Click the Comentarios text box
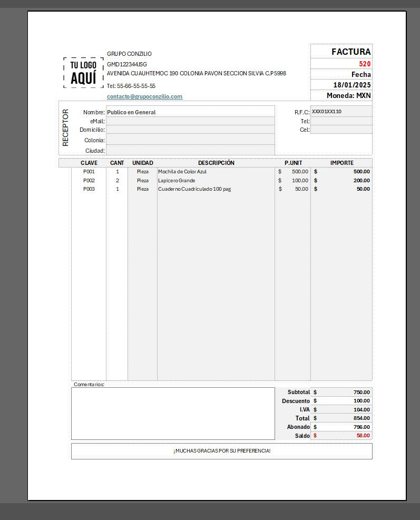 click(x=173, y=414)
